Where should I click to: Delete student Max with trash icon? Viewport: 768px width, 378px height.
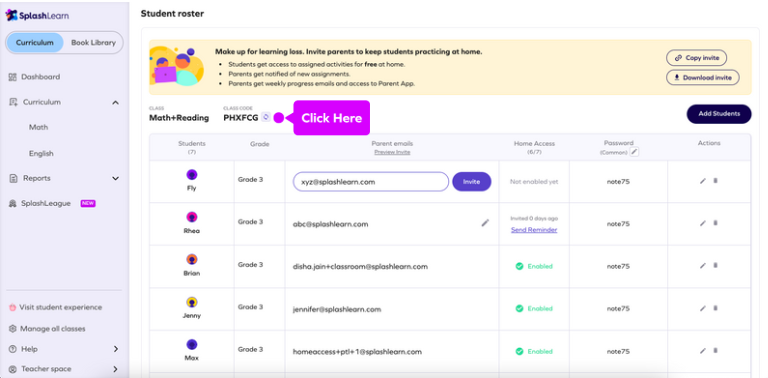click(715, 351)
